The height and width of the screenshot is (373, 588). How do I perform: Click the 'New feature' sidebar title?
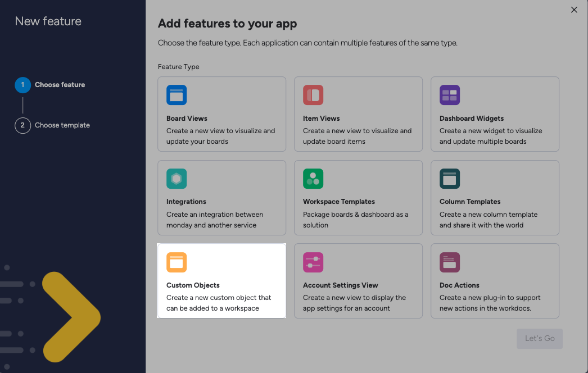[48, 21]
